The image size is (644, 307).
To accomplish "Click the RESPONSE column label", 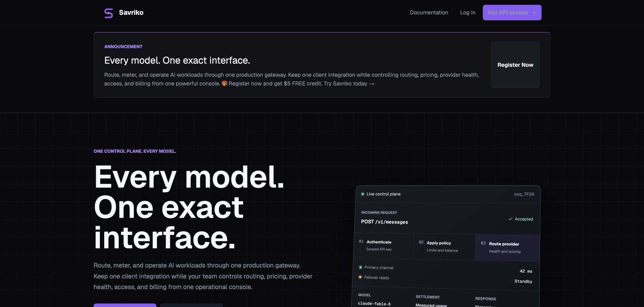I will [485, 299].
